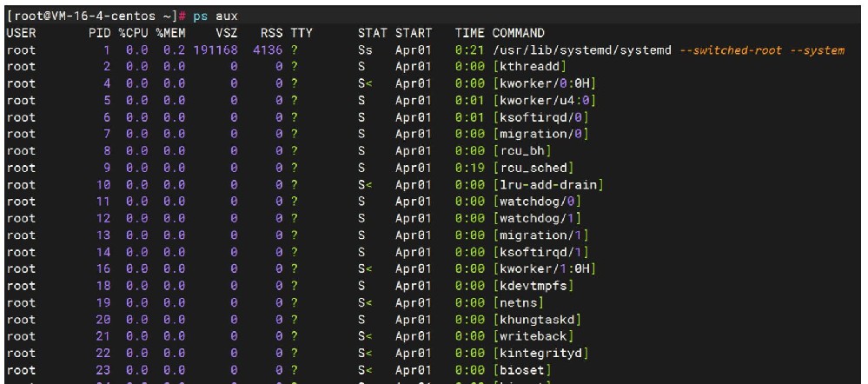Click PID 1 in the systemd row
The image size is (868, 384).
click(x=107, y=50)
